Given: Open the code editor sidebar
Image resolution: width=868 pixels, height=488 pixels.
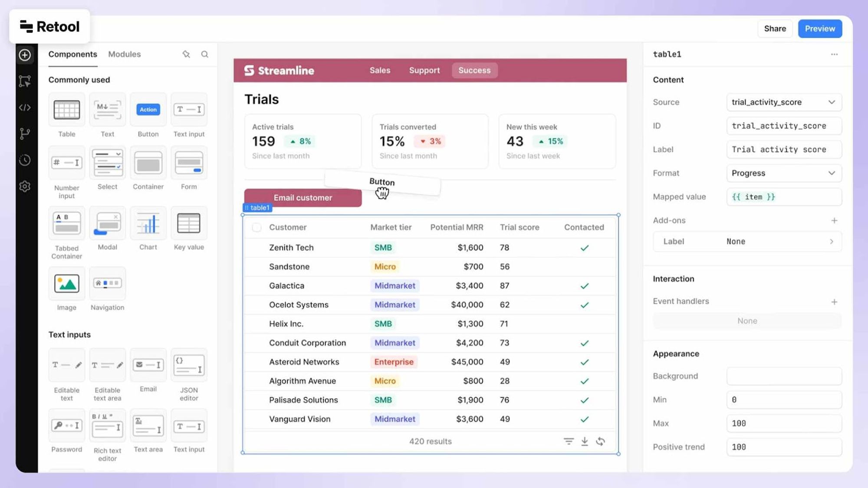Looking at the screenshot, I should click(25, 108).
